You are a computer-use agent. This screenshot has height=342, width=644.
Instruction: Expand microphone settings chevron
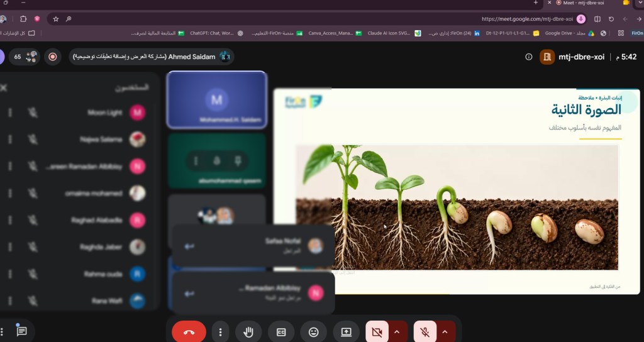[x=445, y=332]
